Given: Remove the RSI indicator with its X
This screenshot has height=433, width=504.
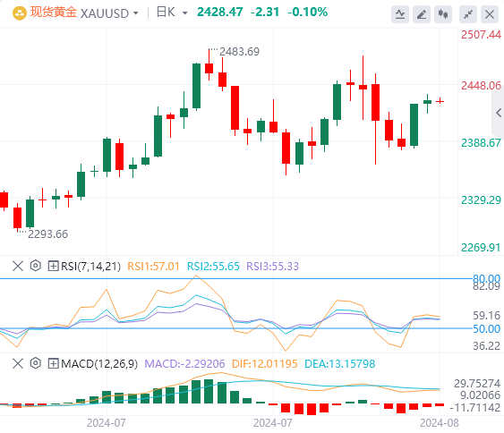Looking at the screenshot, I should coord(18,266).
